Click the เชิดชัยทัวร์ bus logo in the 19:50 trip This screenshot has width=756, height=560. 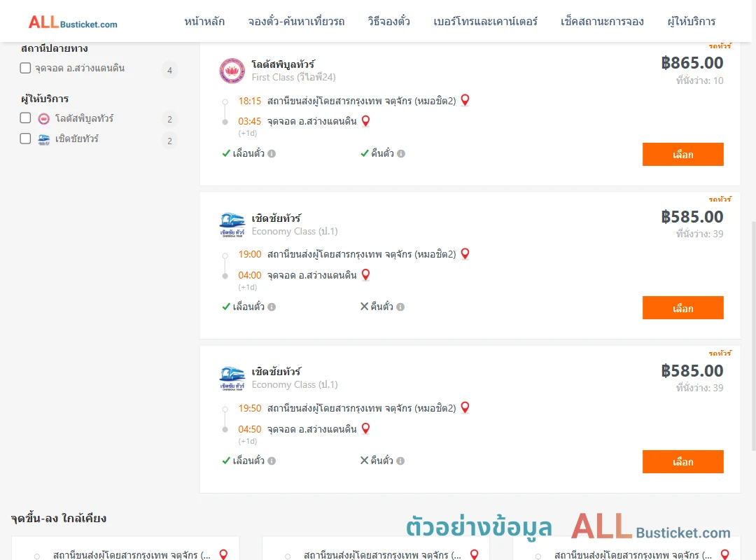click(232, 379)
